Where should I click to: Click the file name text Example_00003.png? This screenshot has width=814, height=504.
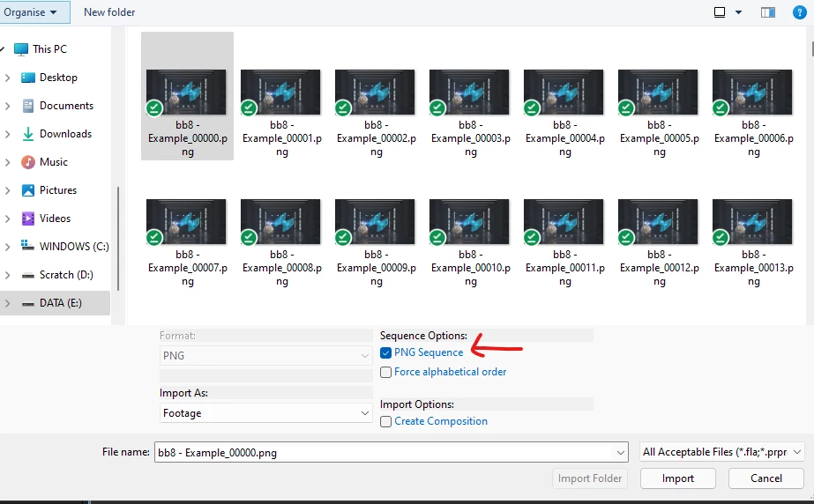tap(471, 138)
